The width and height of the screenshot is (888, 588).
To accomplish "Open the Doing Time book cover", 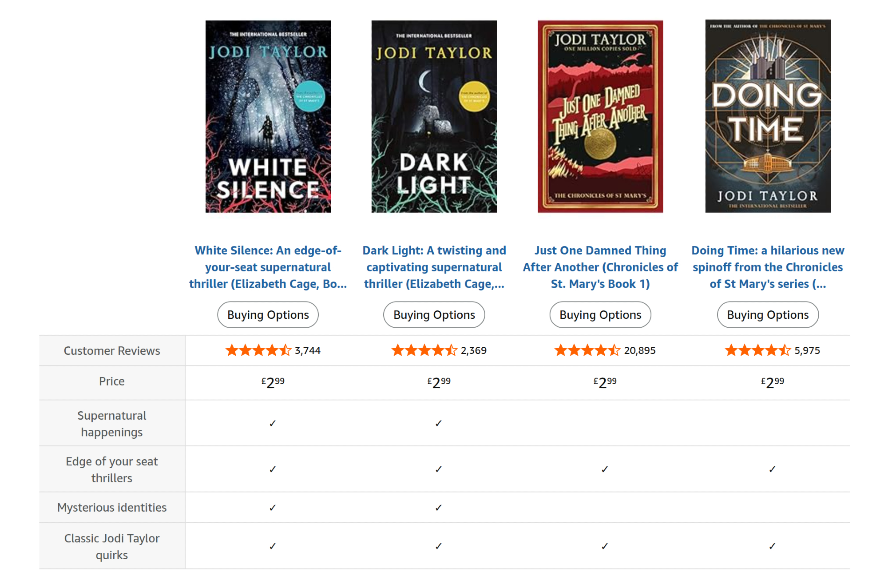I will (x=768, y=116).
